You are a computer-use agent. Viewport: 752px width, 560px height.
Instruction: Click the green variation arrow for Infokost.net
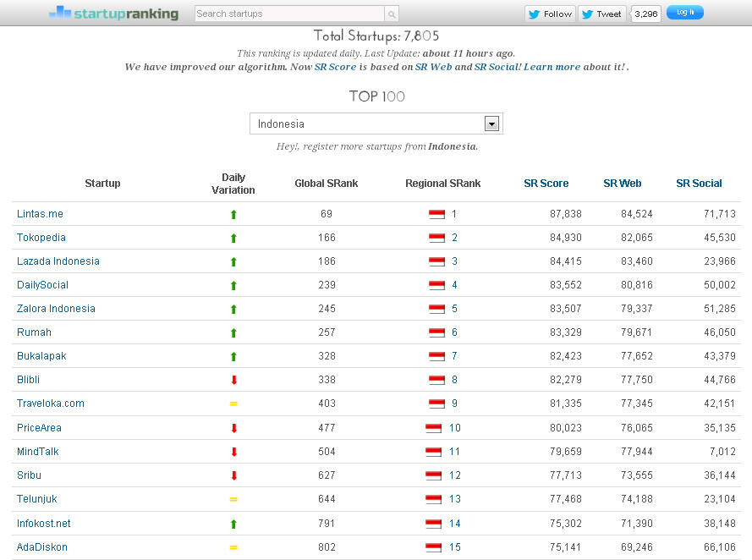tap(233, 523)
